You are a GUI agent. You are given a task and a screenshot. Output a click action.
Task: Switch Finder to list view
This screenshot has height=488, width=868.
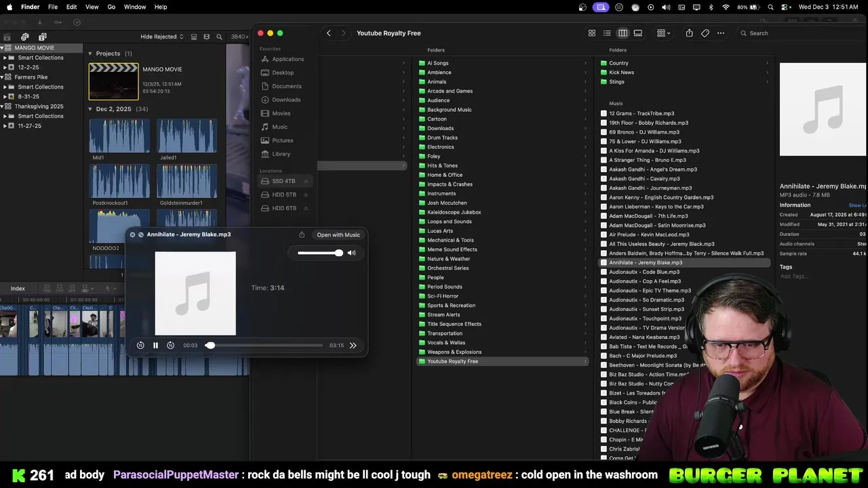(607, 33)
